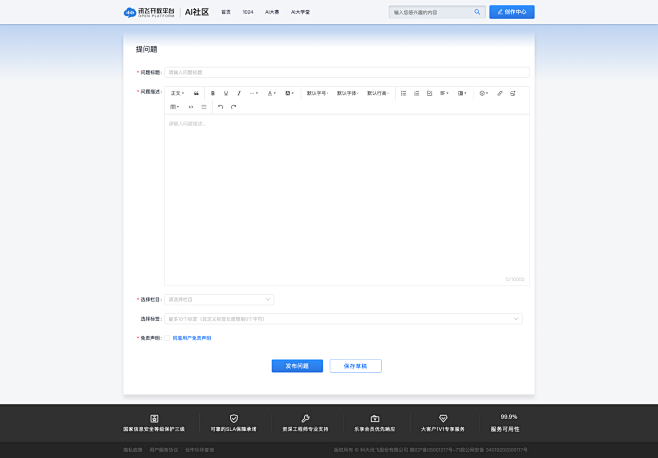Screen dimensions: 658x458
Task: Open the 默认字号 font size dropdown
Action: coord(317,93)
